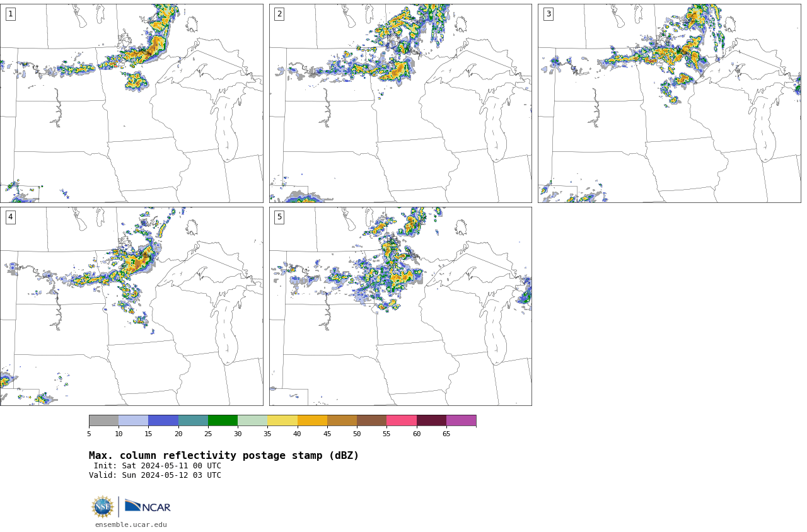Click the Max. column reflectivity title
This screenshot has height=532, width=807.
(224, 456)
